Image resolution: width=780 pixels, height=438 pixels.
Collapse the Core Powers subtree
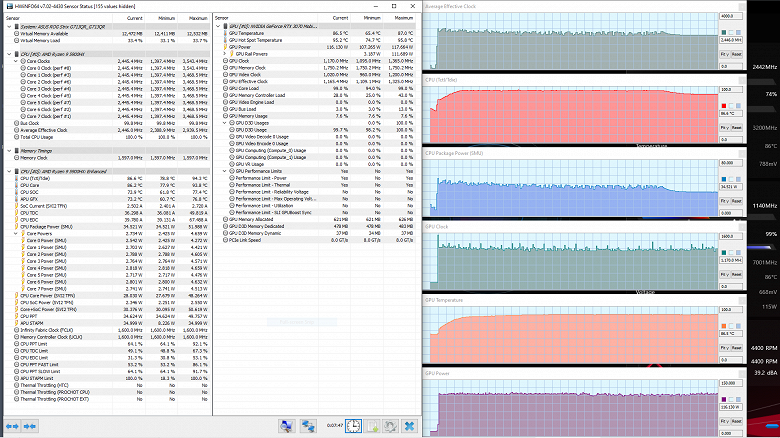(15, 233)
